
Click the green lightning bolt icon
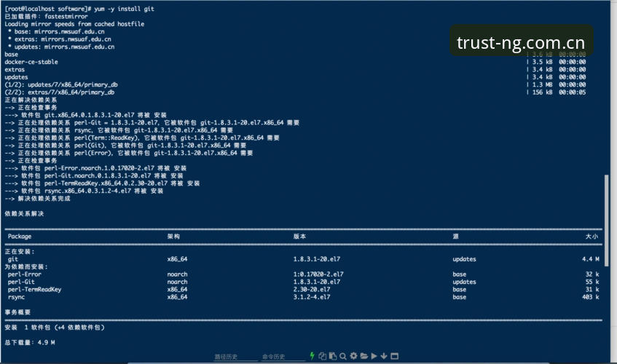[x=312, y=356]
